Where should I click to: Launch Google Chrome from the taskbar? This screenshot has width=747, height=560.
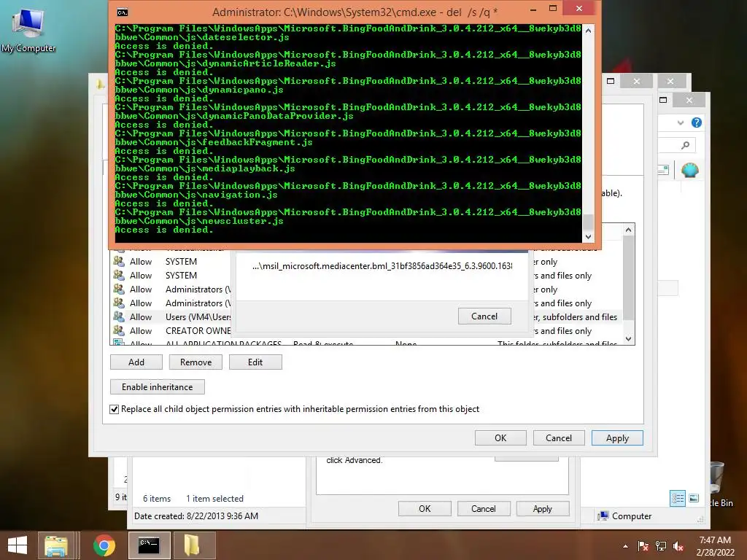coord(104,545)
